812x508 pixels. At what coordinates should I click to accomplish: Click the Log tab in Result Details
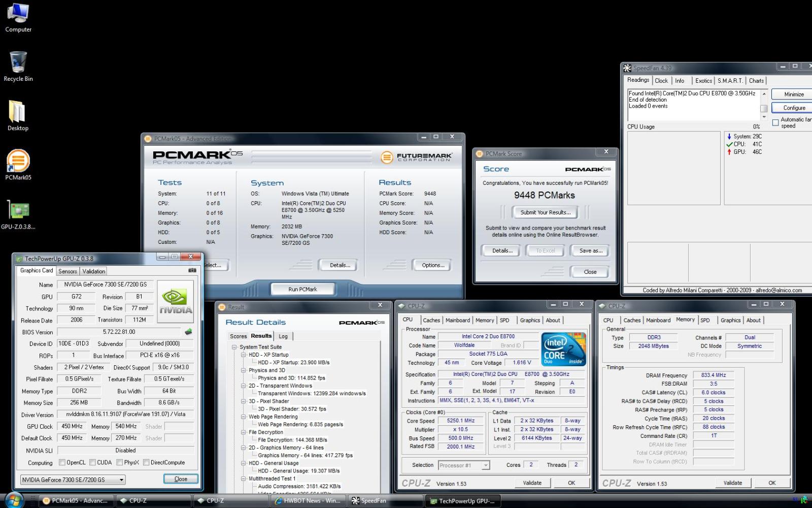click(283, 336)
